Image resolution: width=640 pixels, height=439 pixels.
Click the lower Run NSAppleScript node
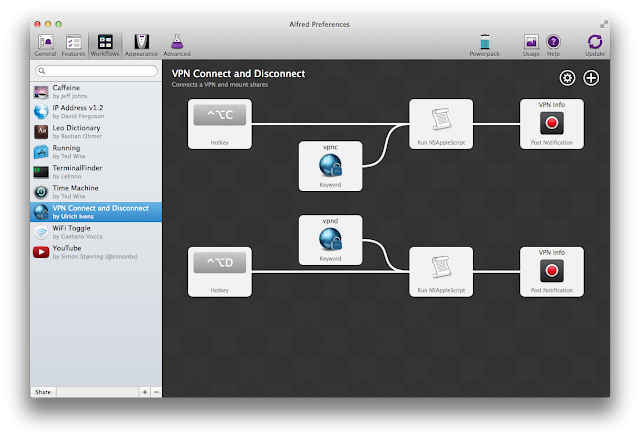(x=441, y=272)
